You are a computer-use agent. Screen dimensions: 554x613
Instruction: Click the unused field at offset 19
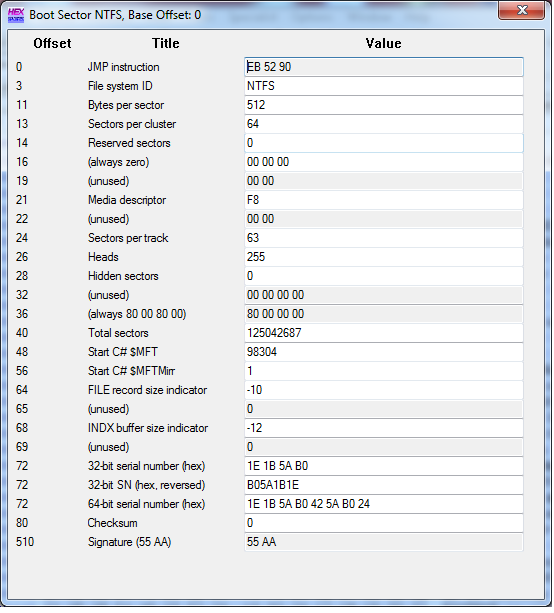[x=384, y=181]
